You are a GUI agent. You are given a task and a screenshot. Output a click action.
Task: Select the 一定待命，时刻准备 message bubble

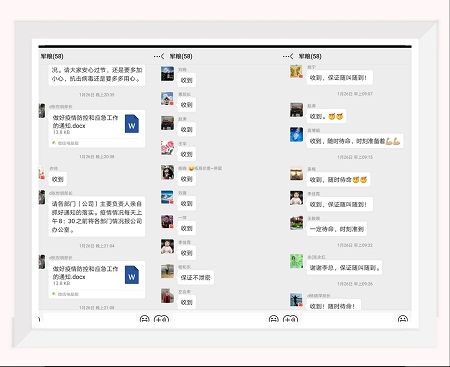[x=337, y=229]
